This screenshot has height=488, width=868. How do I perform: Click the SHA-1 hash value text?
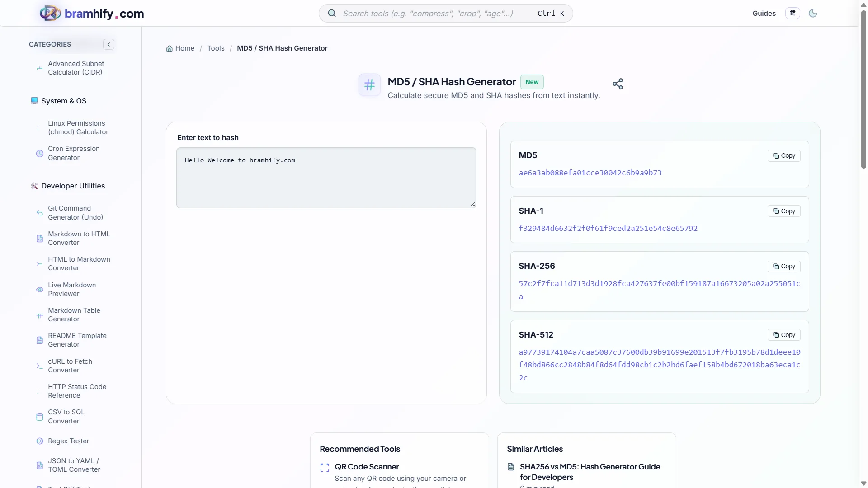click(x=608, y=229)
